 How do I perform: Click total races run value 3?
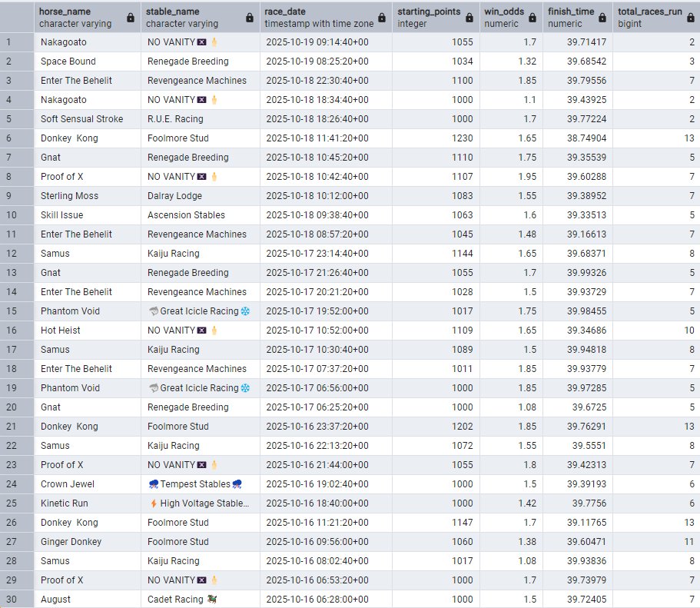pyautogui.click(x=656, y=61)
